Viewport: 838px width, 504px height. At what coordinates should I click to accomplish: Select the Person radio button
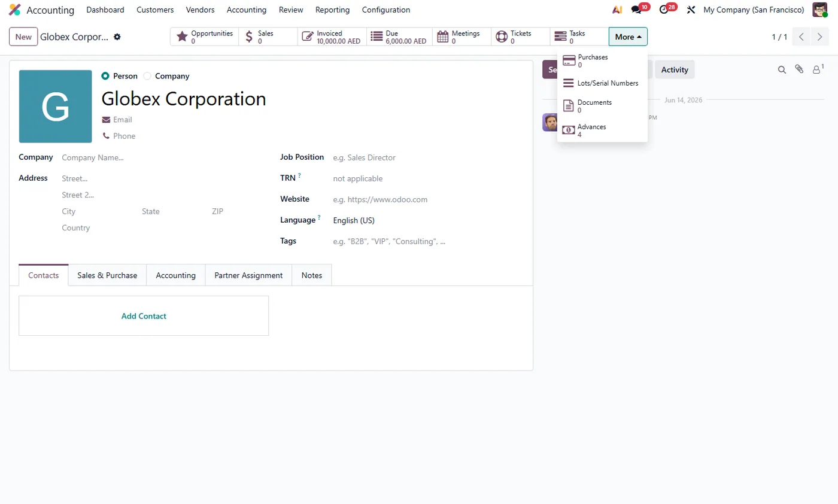[x=105, y=76]
